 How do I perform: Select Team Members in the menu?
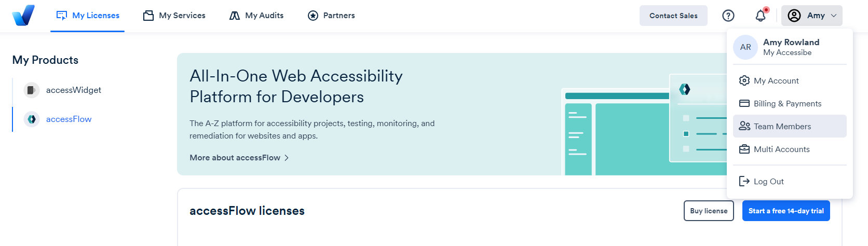790,126
